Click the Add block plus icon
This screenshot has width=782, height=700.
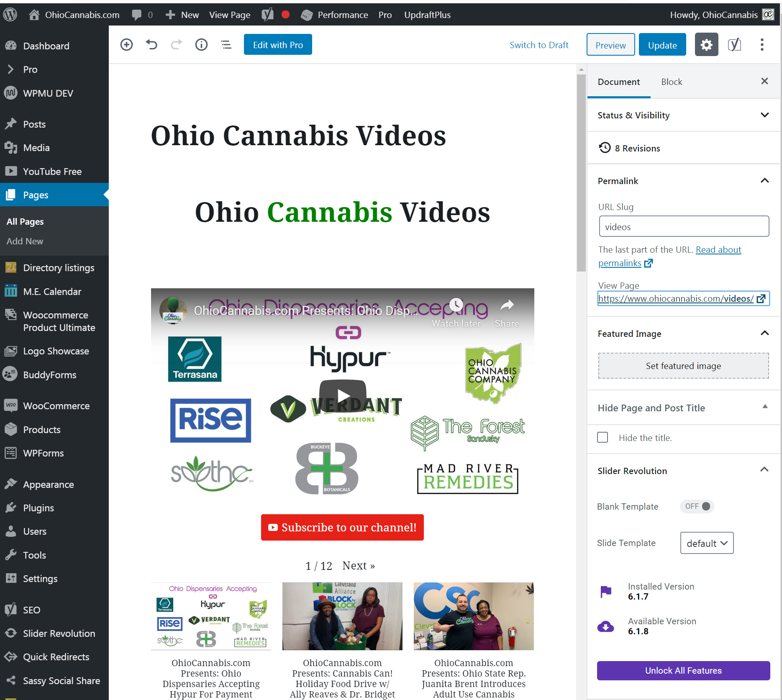(126, 45)
